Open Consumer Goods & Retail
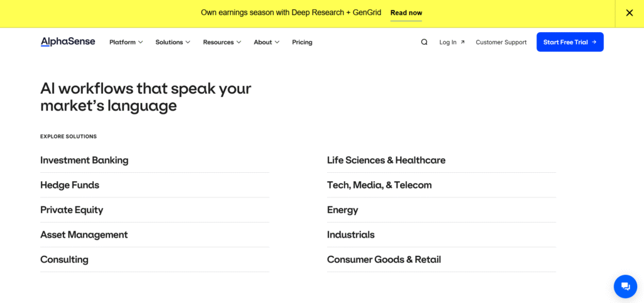 (384, 260)
